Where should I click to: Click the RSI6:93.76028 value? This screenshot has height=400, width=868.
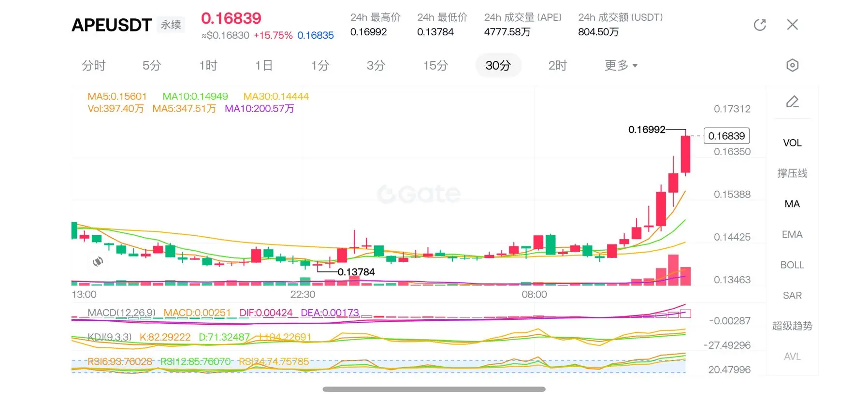click(120, 361)
